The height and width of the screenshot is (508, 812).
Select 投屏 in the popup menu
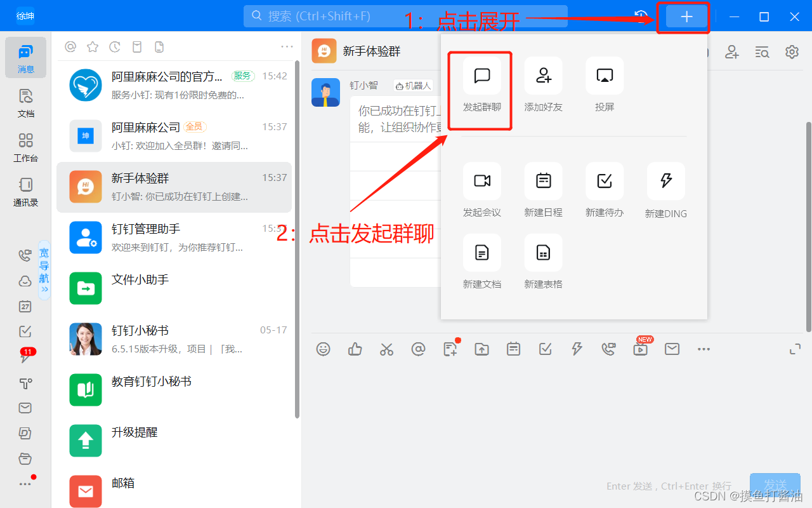pyautogui.click(x=605, y=84)
